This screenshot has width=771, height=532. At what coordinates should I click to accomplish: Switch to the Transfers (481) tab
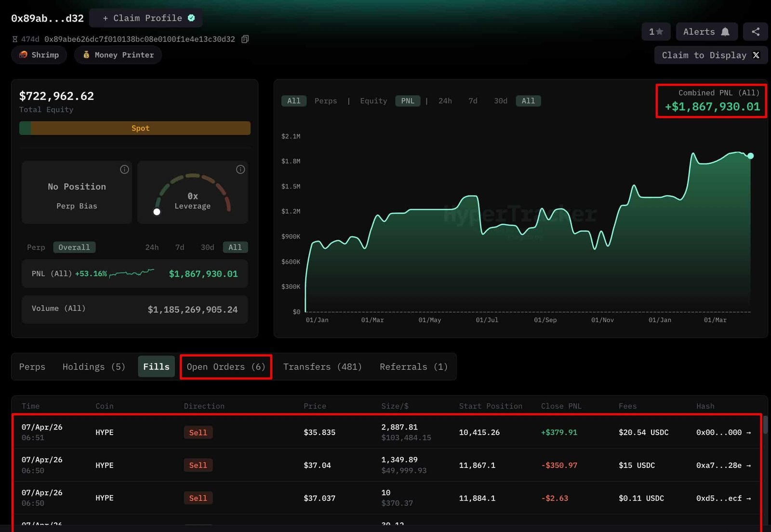322,367
